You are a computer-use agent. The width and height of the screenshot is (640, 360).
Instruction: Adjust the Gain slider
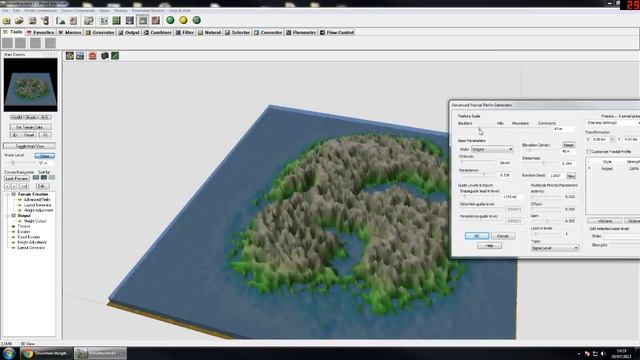click(x=547, y=221)
